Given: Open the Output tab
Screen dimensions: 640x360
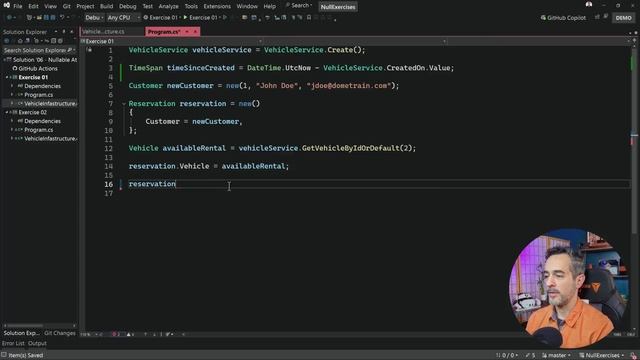Looking at the screenshot, I should [x=37, y=344].
